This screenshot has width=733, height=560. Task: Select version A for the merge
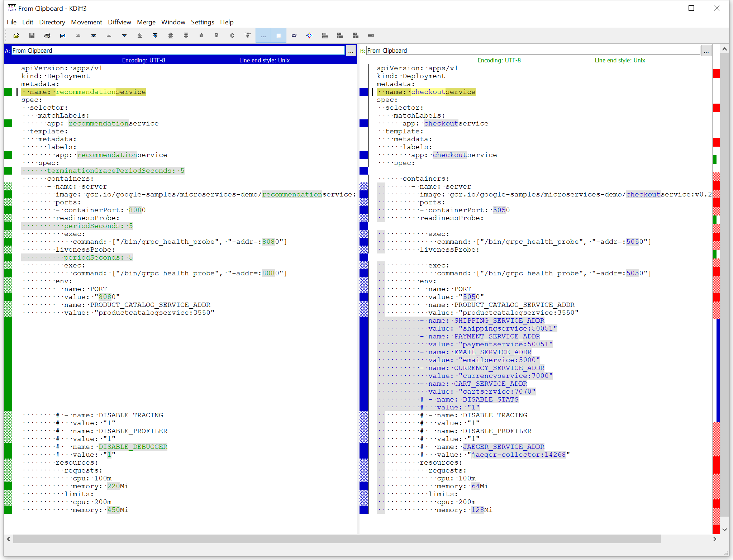(x=201, y=35)
